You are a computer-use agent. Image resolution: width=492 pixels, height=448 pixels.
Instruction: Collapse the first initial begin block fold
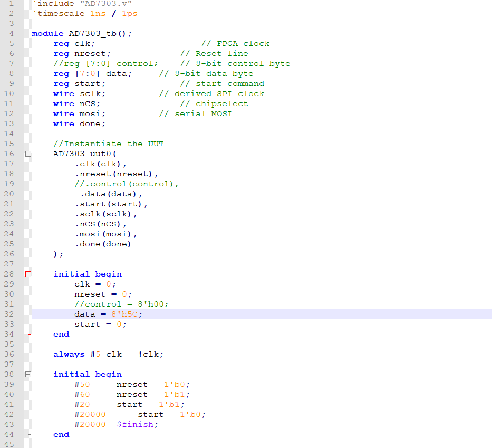click(28, 274)
